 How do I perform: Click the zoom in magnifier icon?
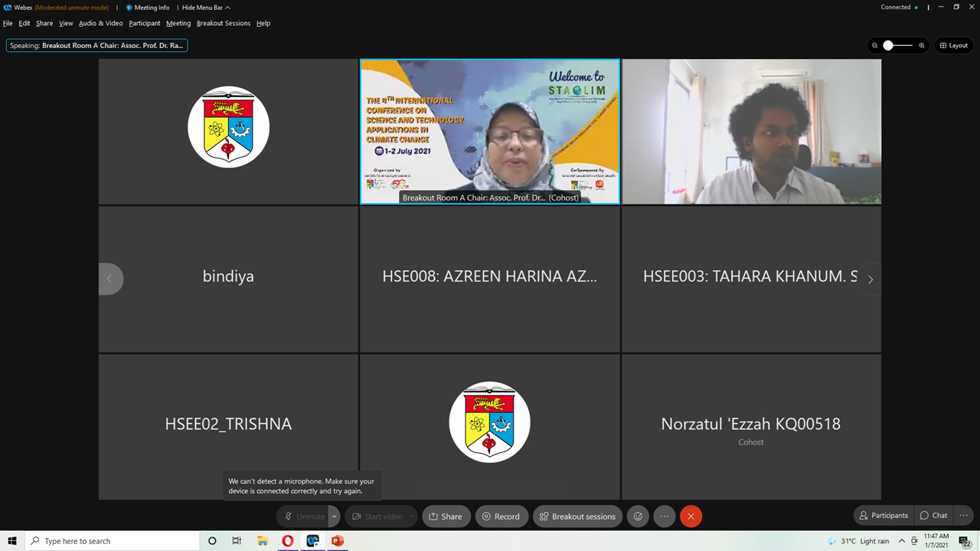tap(922, 46)
